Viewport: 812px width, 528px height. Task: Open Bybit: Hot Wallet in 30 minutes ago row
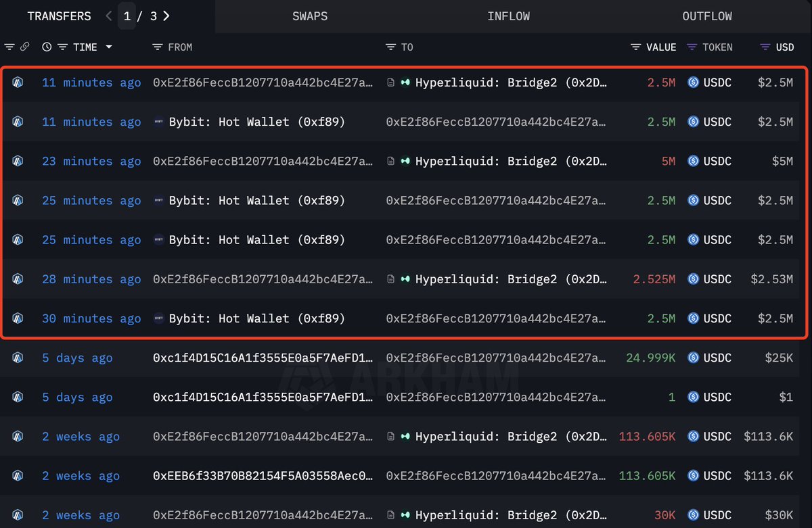pos(257,318)
